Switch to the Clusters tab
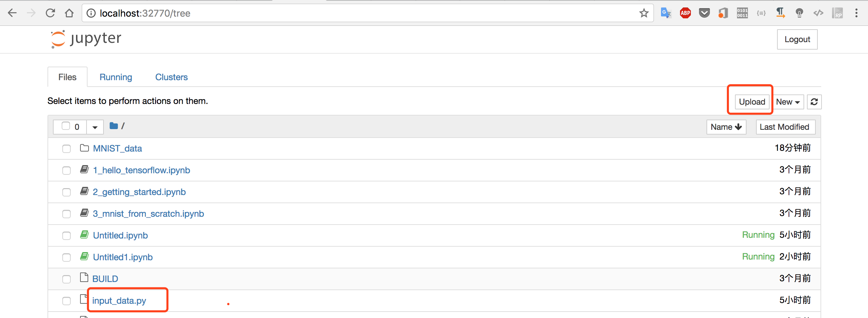Viewport: 868px width, 318px height. (171, 77)
